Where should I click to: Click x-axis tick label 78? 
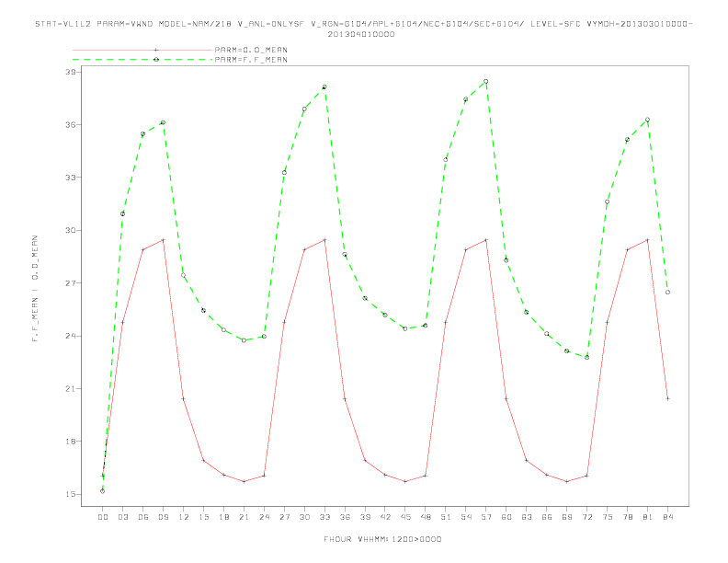627,517
